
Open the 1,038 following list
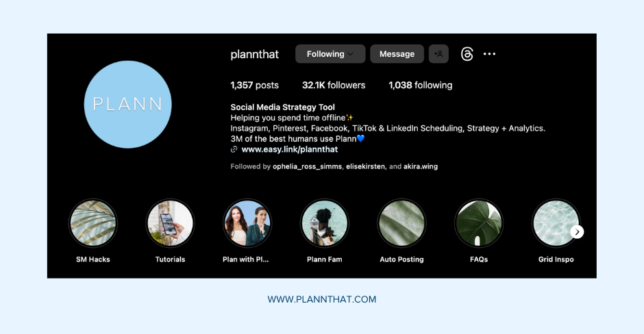coord(420,86)
